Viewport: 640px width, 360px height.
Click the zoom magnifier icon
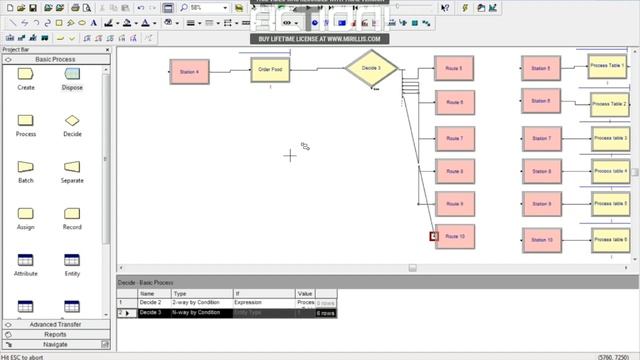coord(184,8)
